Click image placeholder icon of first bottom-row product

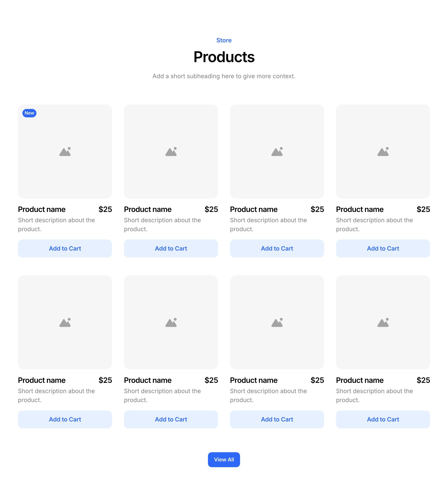tap(65, 323)
